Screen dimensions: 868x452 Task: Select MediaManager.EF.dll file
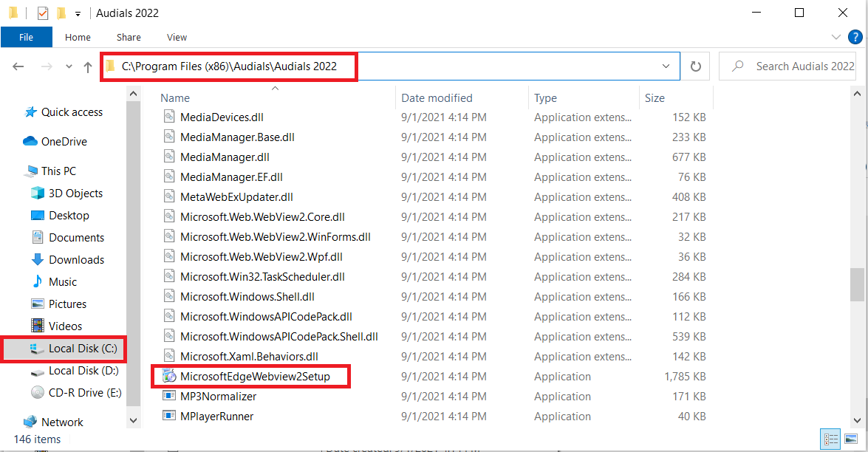[231, 177]
